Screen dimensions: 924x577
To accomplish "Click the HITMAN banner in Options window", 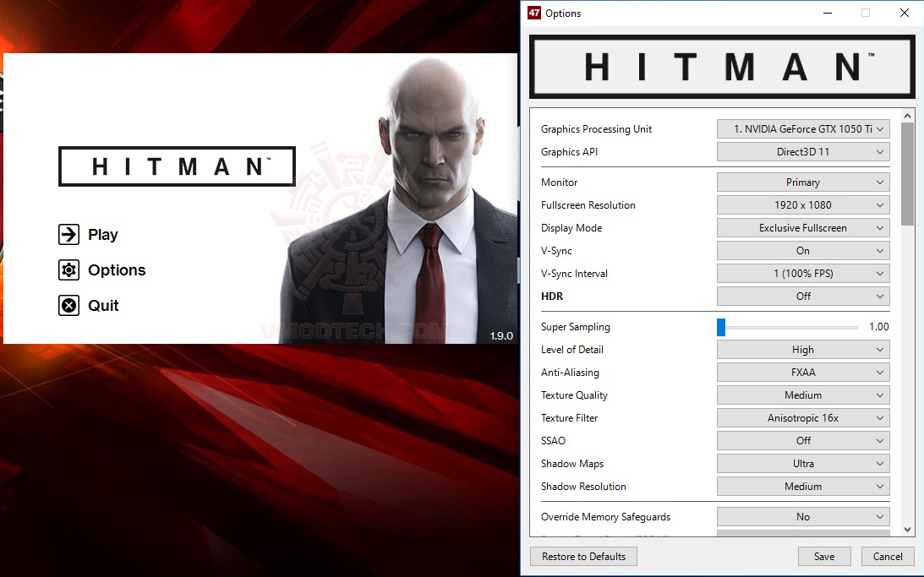I will pyautogui.click(x=722, y=67).
